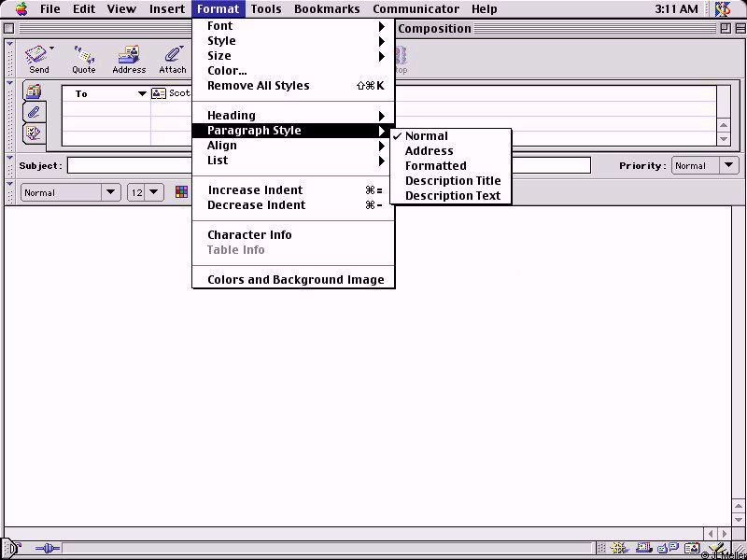Viewport: 747px width, 560px height.
Task: Open the View menu
Action: point(121,8)
